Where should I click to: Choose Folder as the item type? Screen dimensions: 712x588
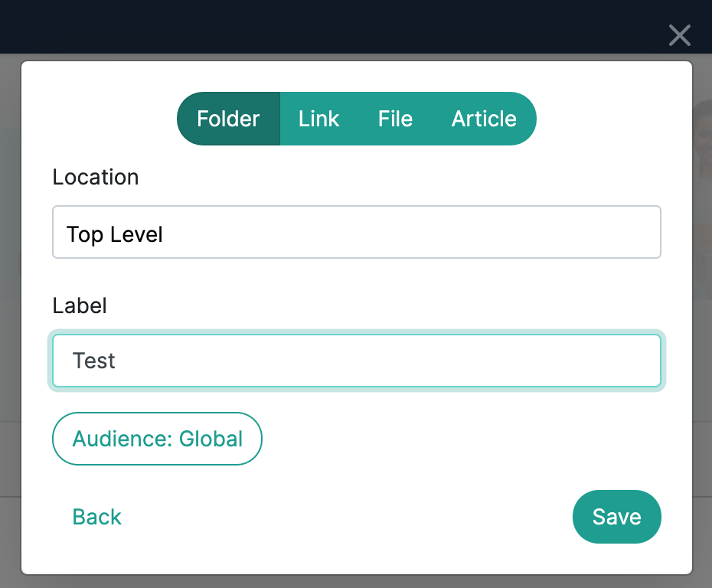[228, 119]
